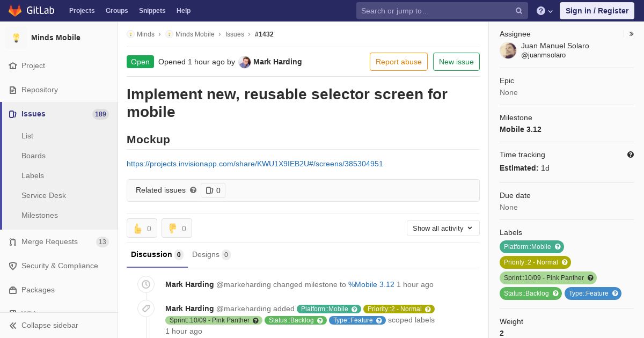Open Snippets in top navigation
The height and width of the screenshot is (338, 644).
tap(152, 11)
